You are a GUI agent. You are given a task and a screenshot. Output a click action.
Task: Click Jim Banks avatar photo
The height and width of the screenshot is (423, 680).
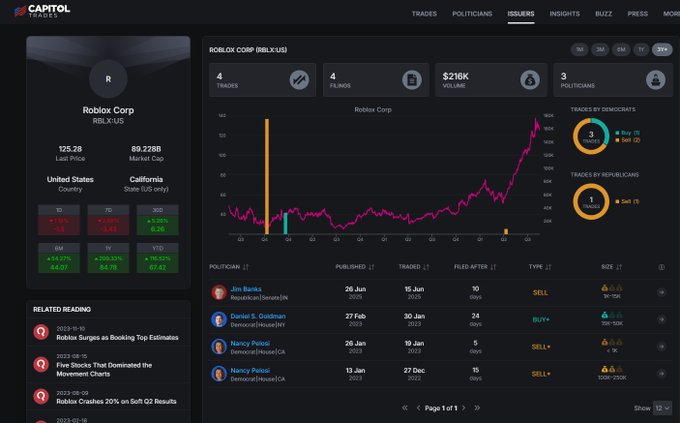tap(219, 292)
